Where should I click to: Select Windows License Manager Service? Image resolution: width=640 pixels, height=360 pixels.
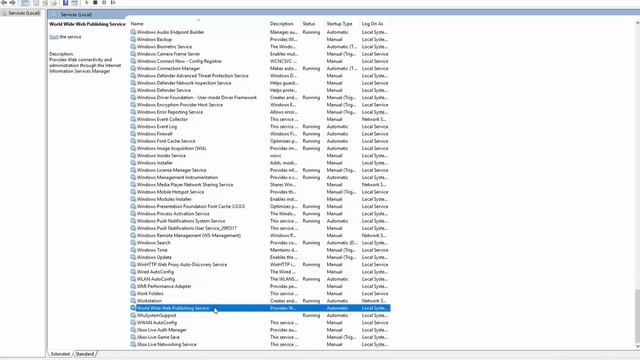point(260,170)
